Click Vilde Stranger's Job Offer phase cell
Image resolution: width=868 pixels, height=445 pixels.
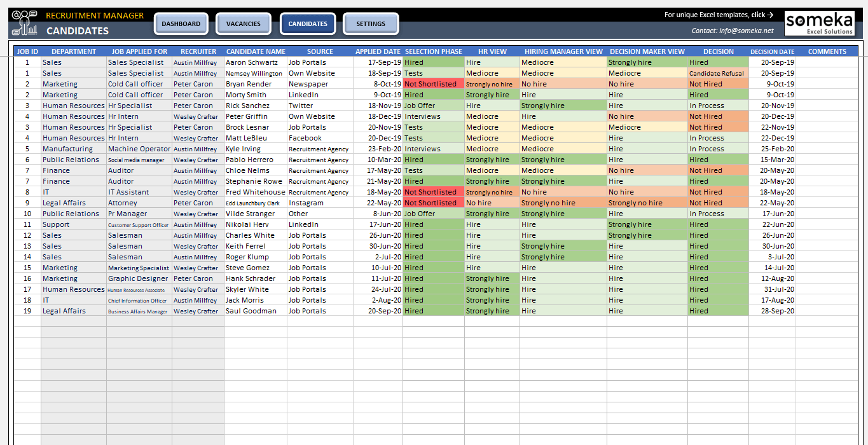coord(434,213)
